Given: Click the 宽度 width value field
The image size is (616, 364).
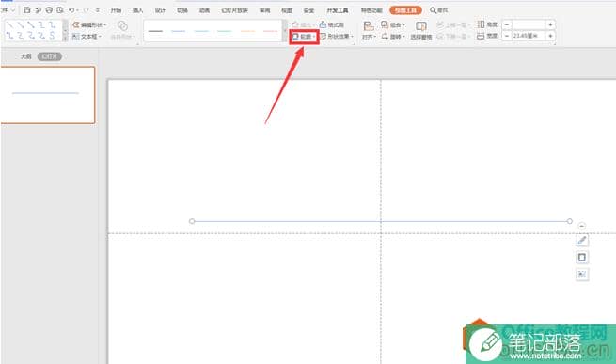Looking at the screenshot, I should pos(529,36).
